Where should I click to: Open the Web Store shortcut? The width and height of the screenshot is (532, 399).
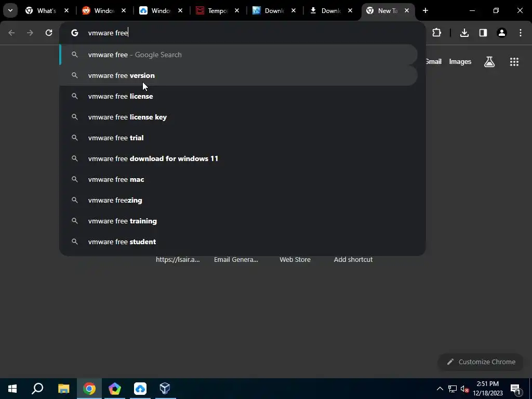pyautogui.click(x=295, y=259)
